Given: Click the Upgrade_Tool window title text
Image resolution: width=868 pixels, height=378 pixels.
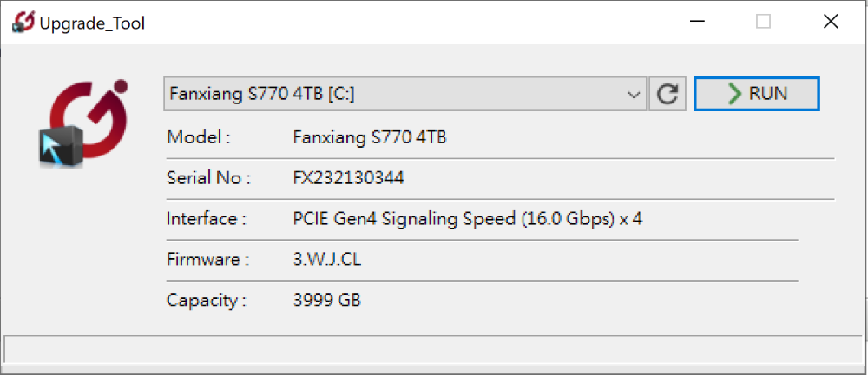Looking at the screenshot, I should click(x=93, y=23).
